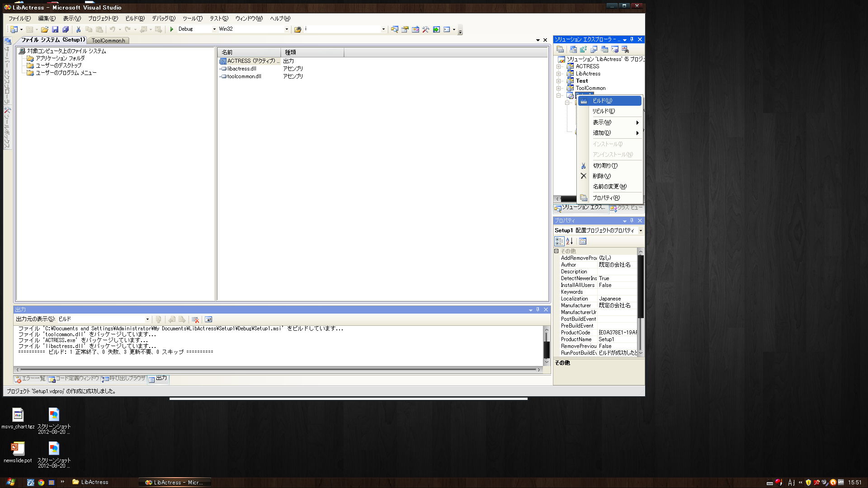This screenshot has width=868, height=488.
Task: Open LibActress folder from the taskbar
Action: click(90, 482)
